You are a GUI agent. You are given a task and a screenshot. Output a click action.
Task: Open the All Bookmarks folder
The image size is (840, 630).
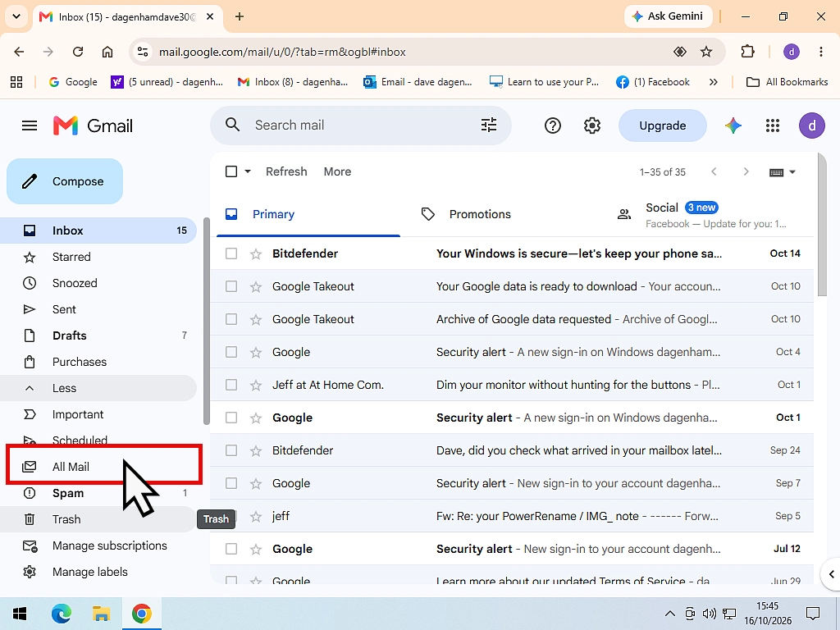[x=787, y=82]
